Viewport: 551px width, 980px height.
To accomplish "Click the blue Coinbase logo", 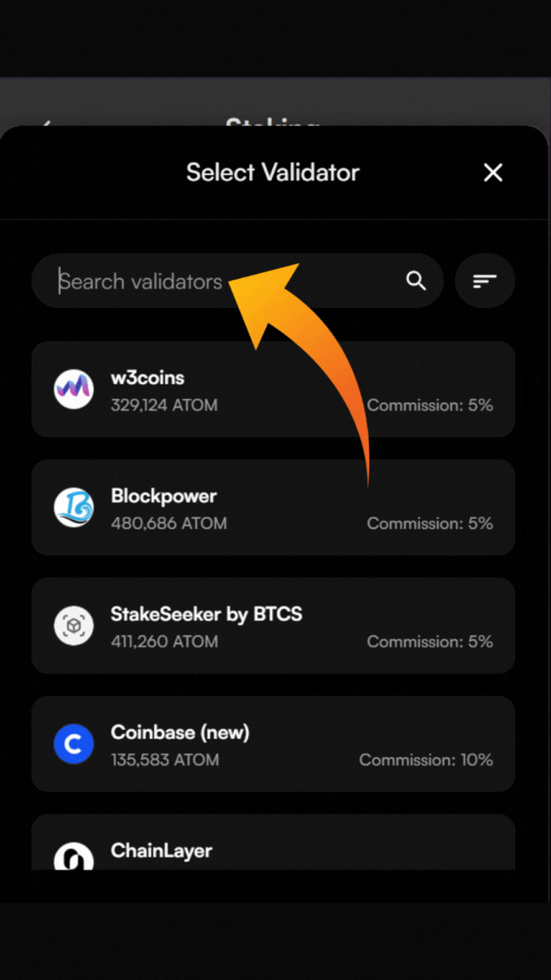I will [x=74, y=744].
